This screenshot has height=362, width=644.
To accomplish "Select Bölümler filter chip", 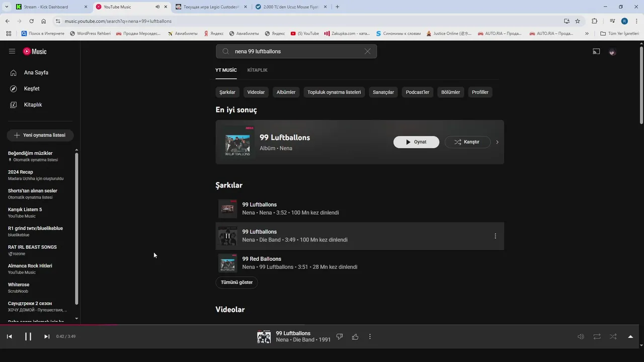I will 451,93.
